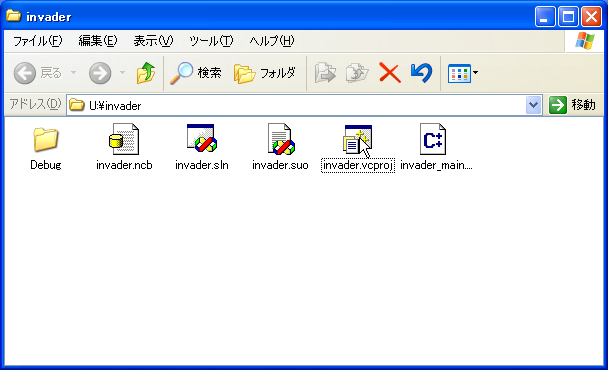Open the Views icon menu

pyautogui.click(x=463, y=73)
